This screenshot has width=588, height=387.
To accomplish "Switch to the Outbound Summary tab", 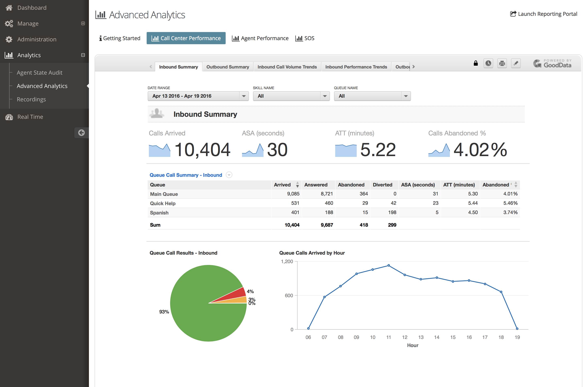I will click(x=227, y=67).
